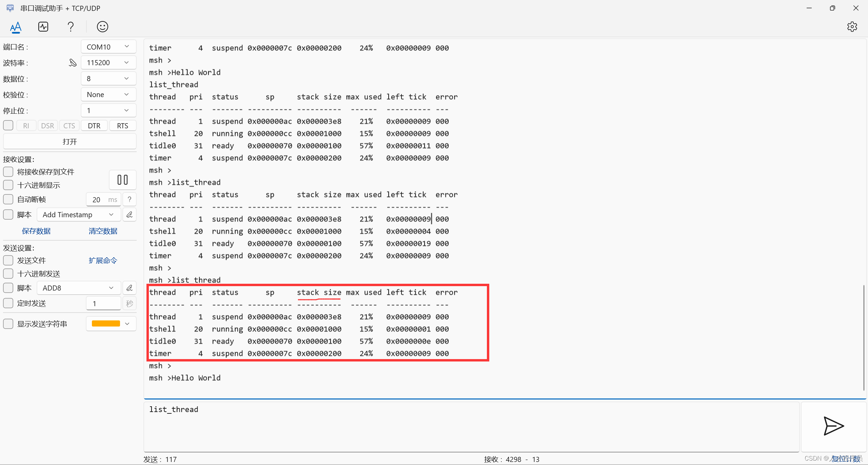Click the 打开 open port button

[70, 142]
